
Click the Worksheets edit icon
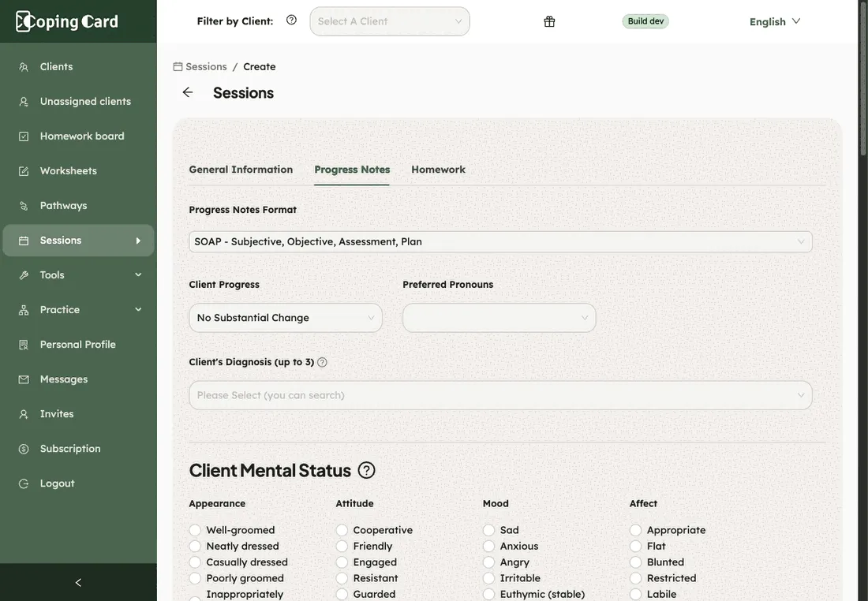click(23, 171)
